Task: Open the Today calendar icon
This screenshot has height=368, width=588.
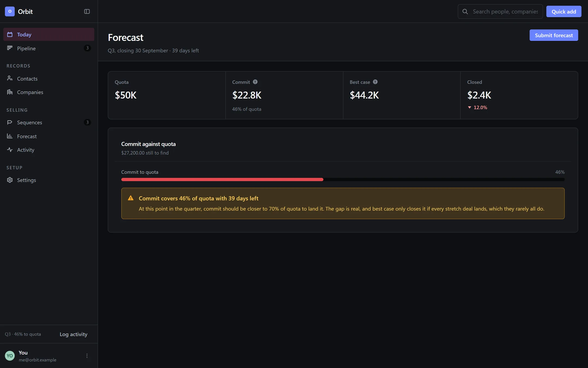Action: pyautogui.click(x=10, y=34)
